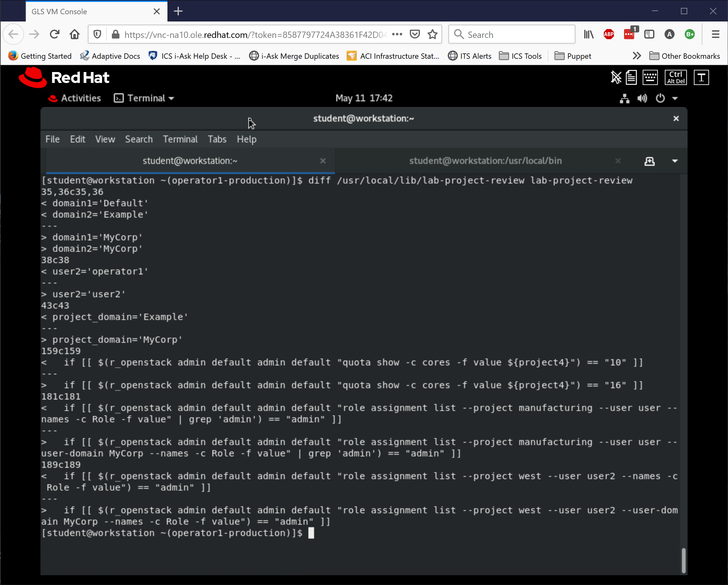Open the clipboard text icon in console toolbar
The image size is (728, 585).
(x=631, y=78)
